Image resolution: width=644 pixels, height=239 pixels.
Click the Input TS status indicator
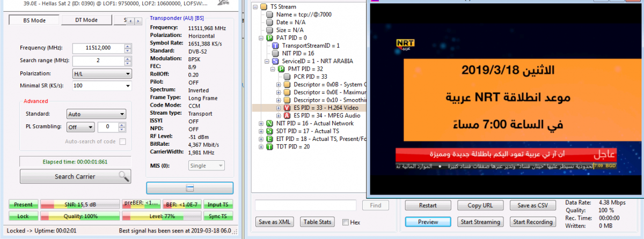[218, 204]
